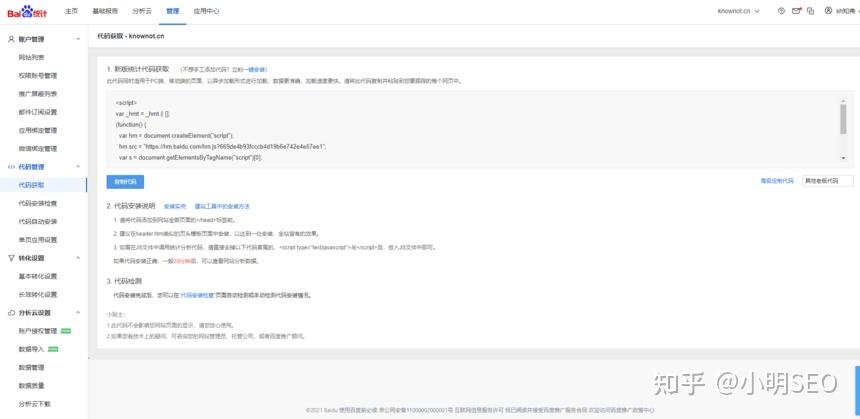Screen dimensions: 860x419
Task: Click the 代码管理 code icon
Action: (x=11, y=167)
